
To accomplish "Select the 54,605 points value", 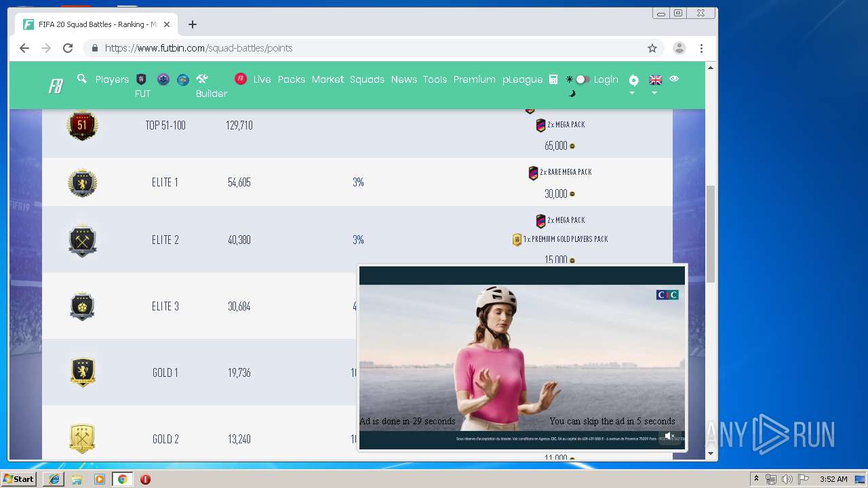I will pyautogui.click(x=239, y=182).
